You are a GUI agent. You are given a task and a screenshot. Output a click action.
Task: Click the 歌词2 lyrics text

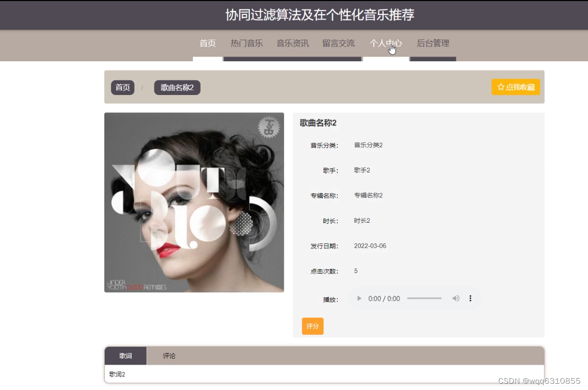(x=117, y=374)
